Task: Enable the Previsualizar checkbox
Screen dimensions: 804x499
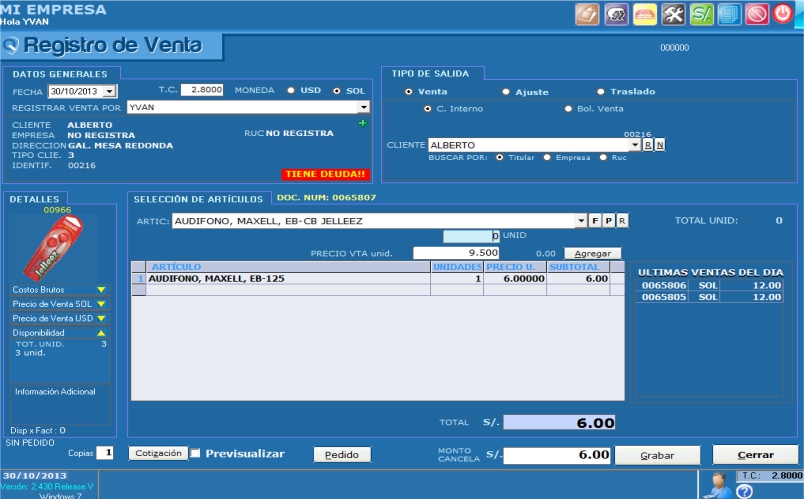Action: [196, 454]
